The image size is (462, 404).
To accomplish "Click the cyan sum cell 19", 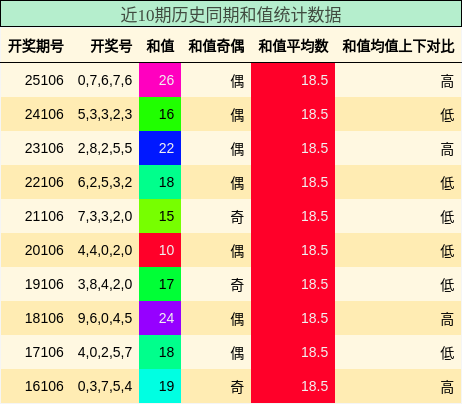I will tap(160, 386).
